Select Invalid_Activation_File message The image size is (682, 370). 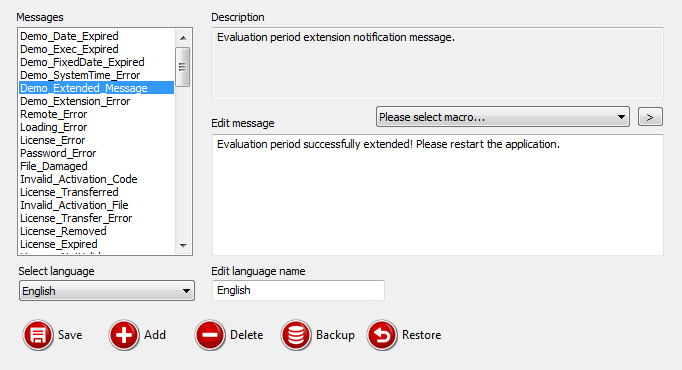[96, 205]
